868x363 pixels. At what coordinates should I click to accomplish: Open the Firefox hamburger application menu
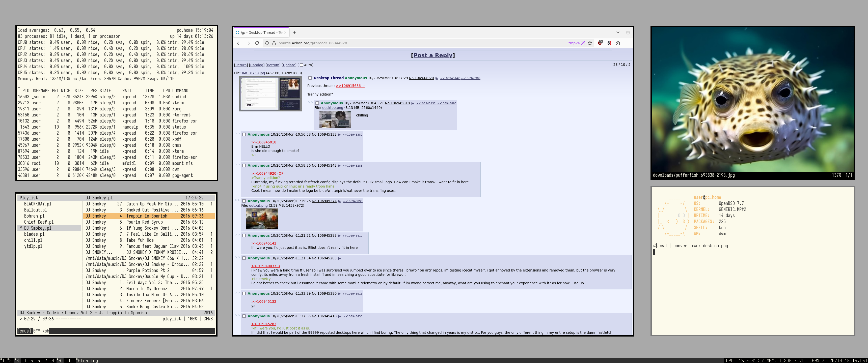click(627, 43)
